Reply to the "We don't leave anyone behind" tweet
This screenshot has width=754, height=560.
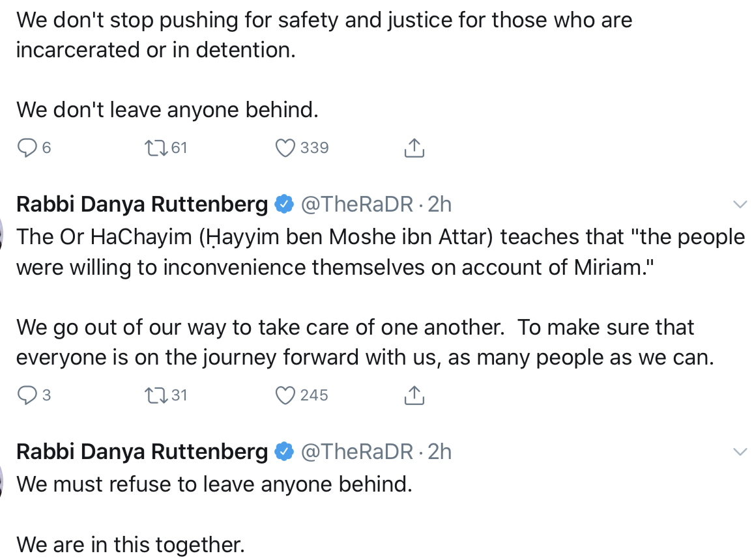point(27,148)
